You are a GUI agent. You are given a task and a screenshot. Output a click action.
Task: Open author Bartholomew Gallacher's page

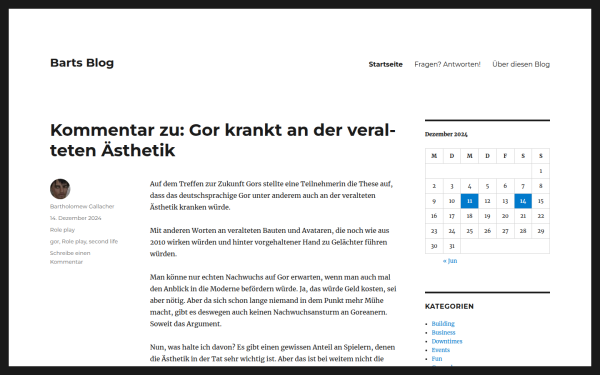(x=82, y=206)
